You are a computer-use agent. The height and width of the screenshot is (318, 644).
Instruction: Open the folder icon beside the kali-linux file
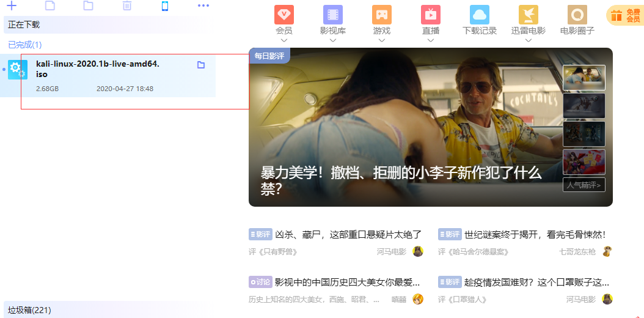201,65
